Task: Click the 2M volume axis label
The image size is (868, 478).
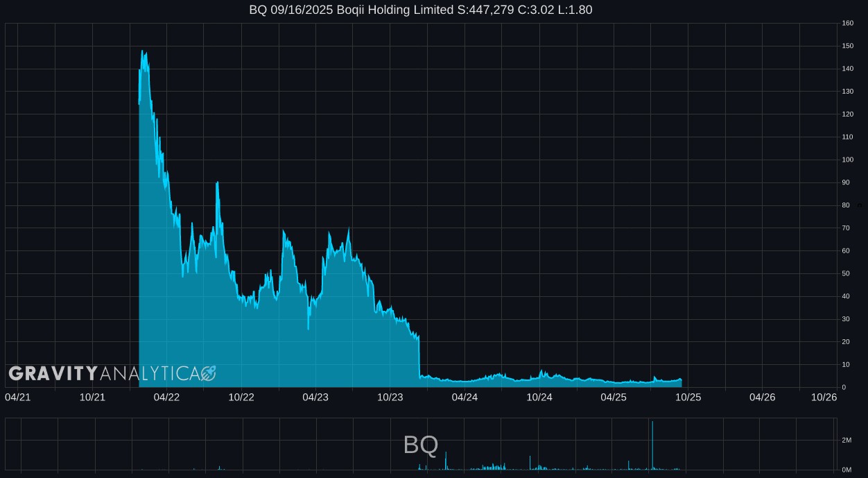Action: coord(847,440)
